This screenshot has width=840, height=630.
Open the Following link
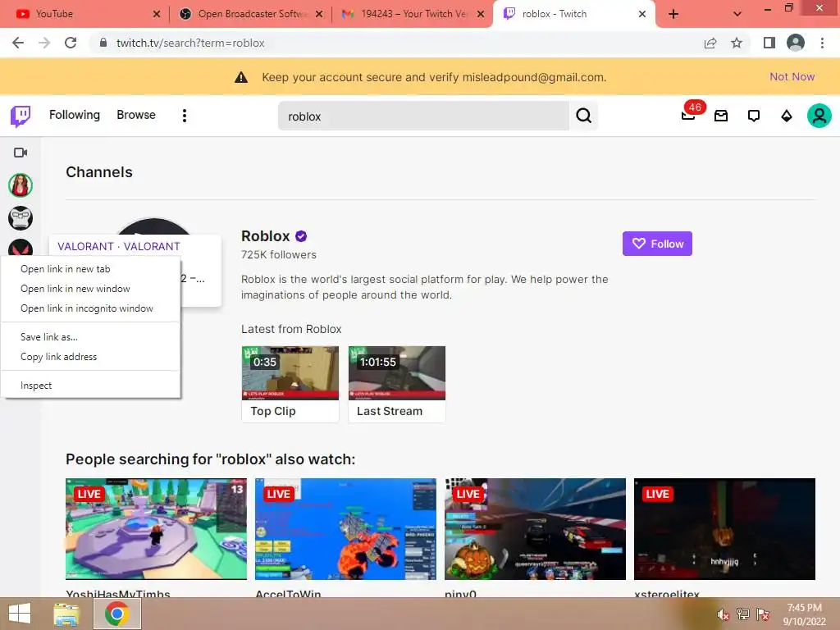(75, 115)
